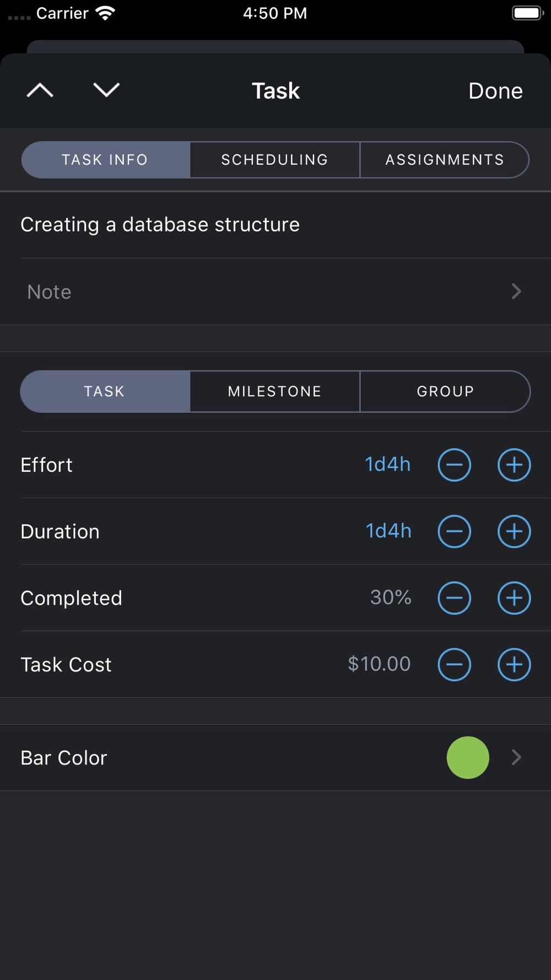Set item type to Group
Viewport: 551px width, 980px height.
(x=445, y=391)
